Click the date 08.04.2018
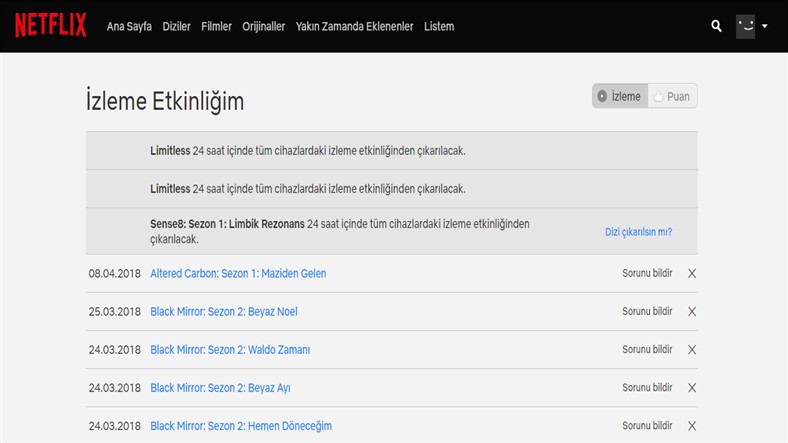The width and height of the screenshot is (788, 443). (x=115, y=274)
